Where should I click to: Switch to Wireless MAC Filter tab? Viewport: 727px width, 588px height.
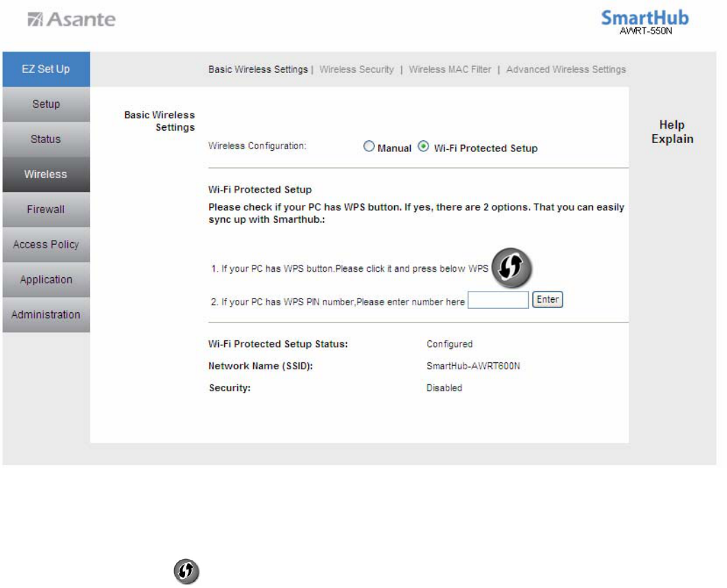[x=450, y=69]
